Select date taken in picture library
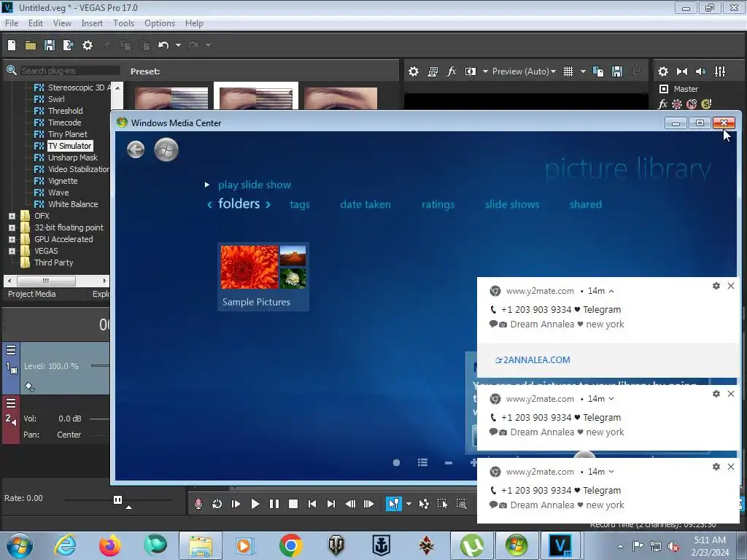 click(x=365, y=204)
